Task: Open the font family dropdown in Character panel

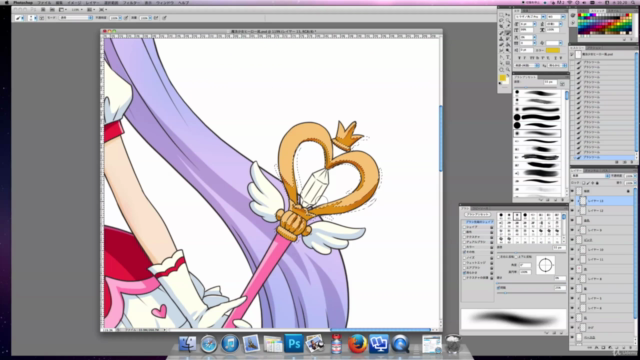Action: point(543,17)
